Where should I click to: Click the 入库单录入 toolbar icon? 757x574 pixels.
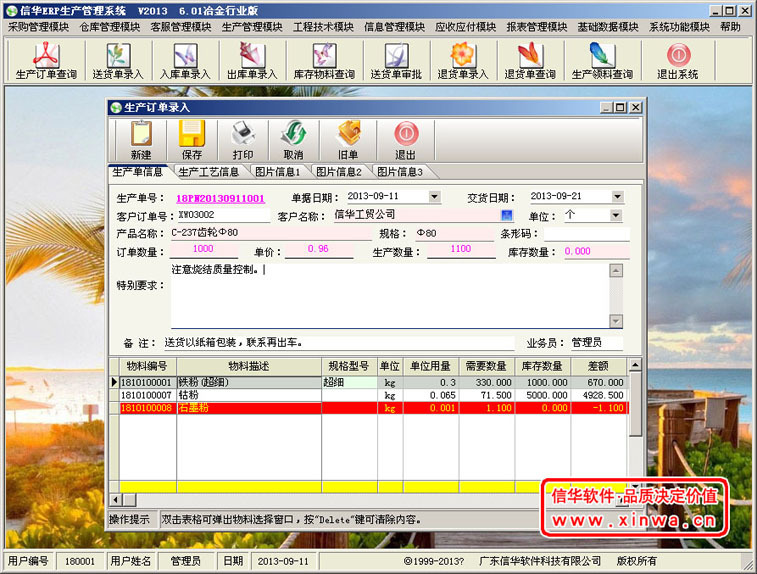184,60
